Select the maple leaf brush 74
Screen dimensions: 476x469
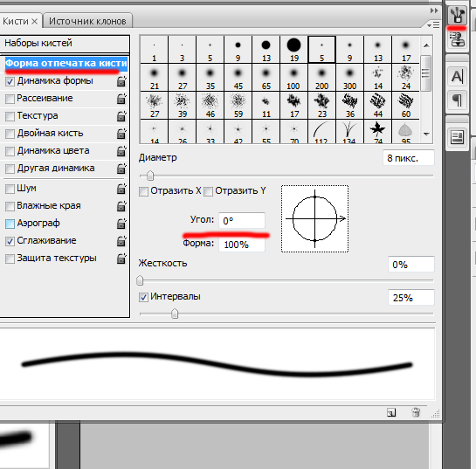click(x=377, y=131)
